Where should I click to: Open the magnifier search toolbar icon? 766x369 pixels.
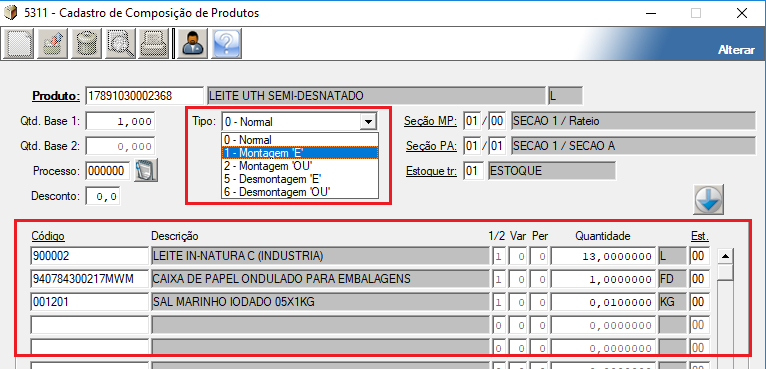[x=120, y=43]
